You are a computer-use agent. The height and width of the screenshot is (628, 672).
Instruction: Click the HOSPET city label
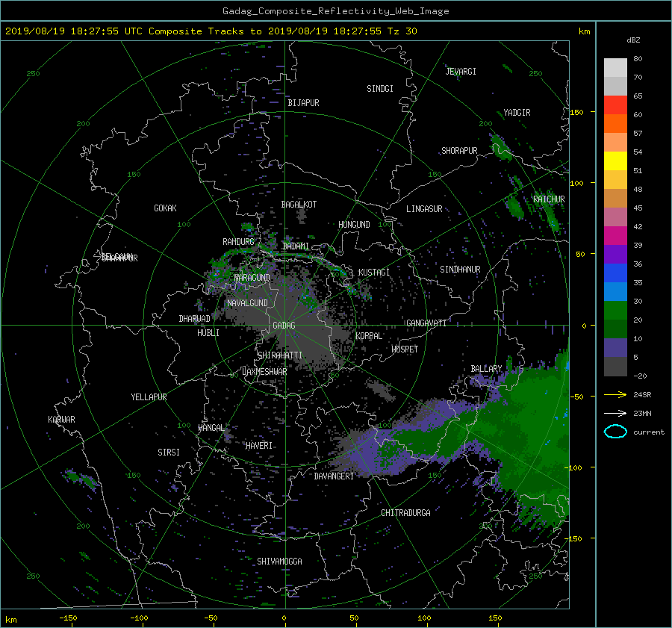405,349
